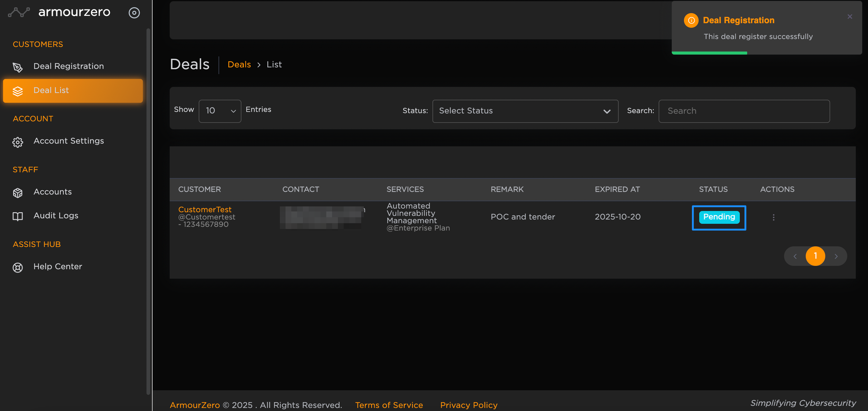The image size is (868, 411).
Task: Go to next page with right chevron
Action: 836,256
